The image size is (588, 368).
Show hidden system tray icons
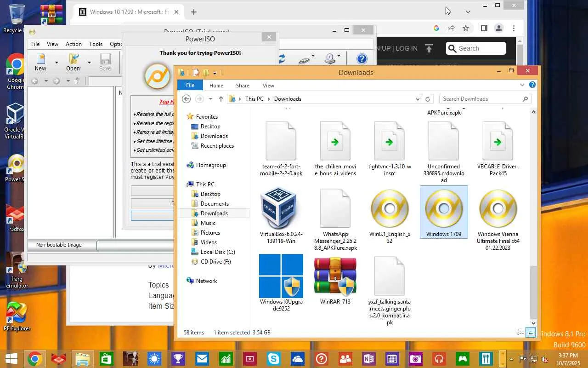point(510,359)
